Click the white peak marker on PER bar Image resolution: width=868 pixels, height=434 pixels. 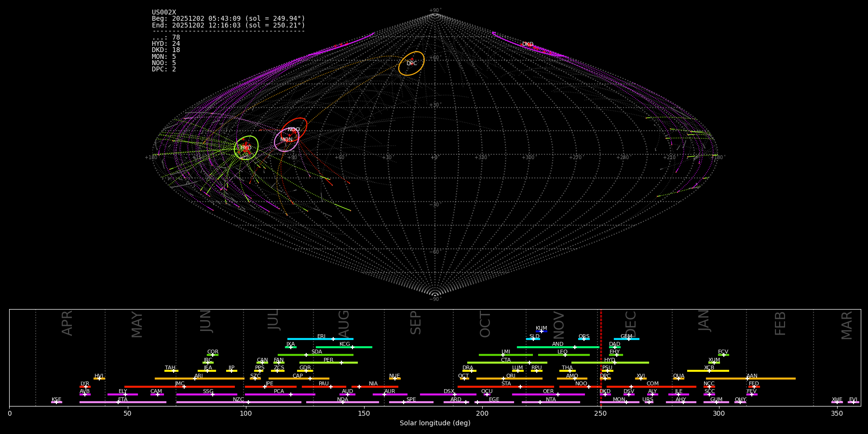[x=341, y=363]
